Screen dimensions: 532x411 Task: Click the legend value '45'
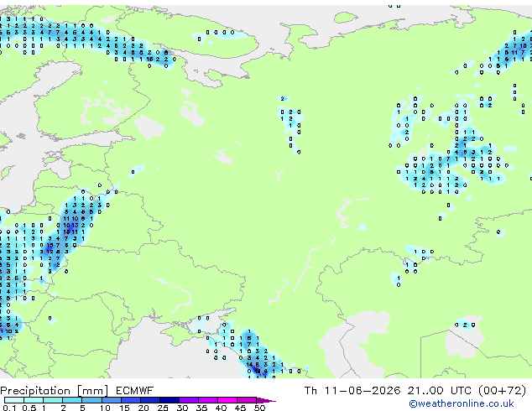coord(240,408)
